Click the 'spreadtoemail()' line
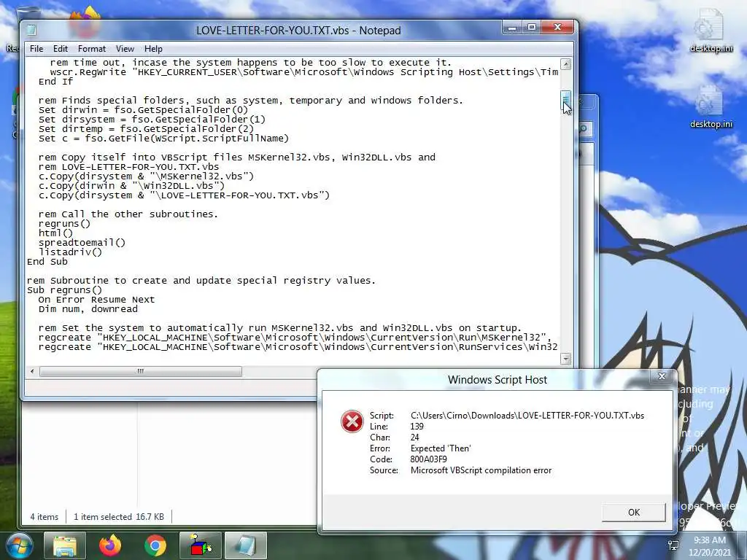 point(82,242)
